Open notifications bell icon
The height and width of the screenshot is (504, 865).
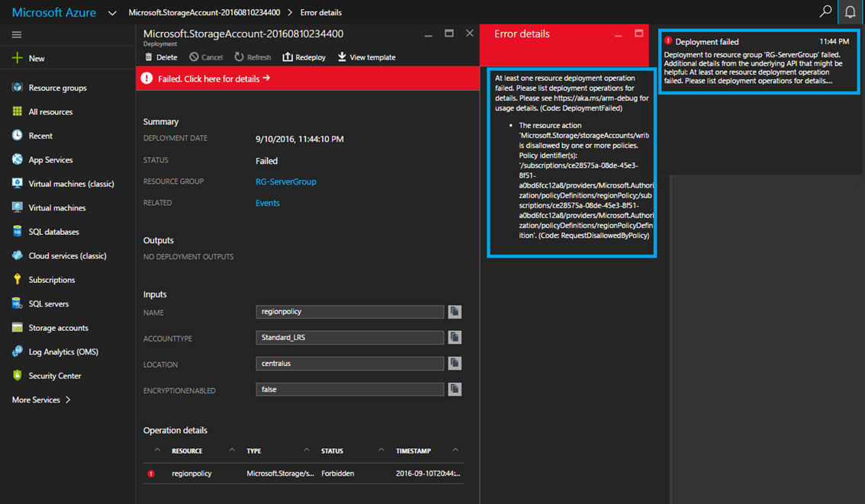pos(850,12)
